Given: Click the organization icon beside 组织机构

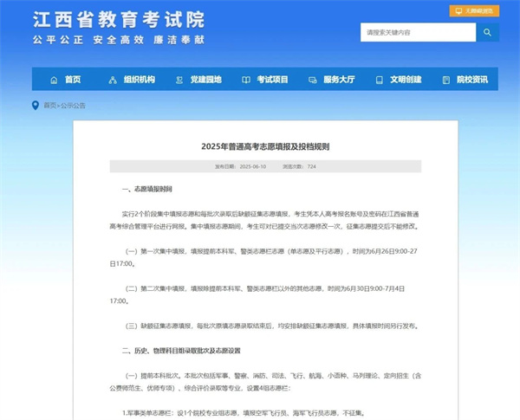Looking at the screenshot, I should 113,80.
